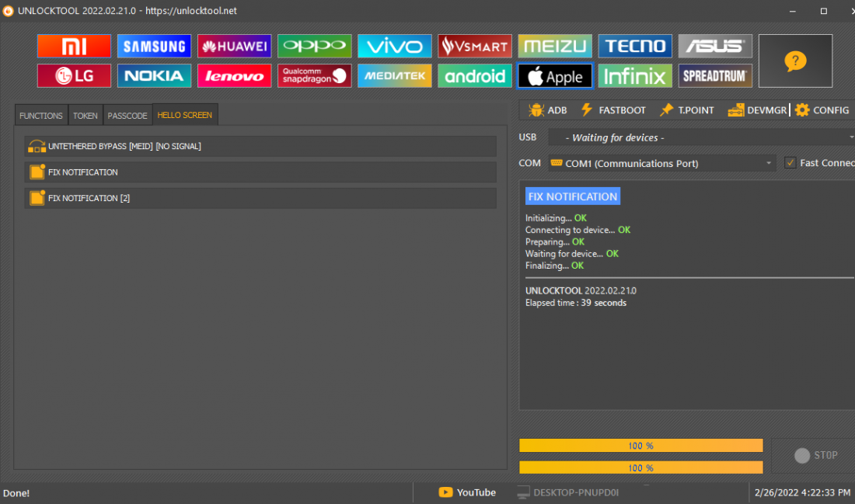This screenshot has width=855, height=504.
Task: Run the first FIX NOTIFICATION function
Action: point(260,172)
